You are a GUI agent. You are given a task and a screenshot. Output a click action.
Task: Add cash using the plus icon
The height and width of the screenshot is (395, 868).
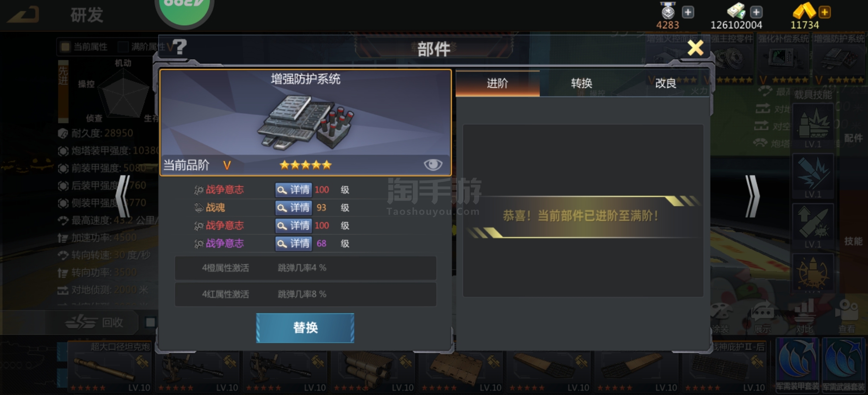click(756, 12)
